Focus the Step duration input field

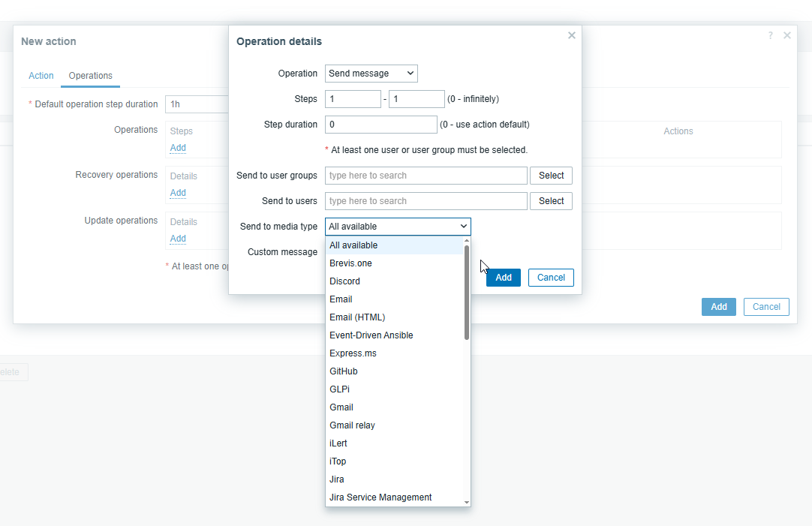(380, 125)
